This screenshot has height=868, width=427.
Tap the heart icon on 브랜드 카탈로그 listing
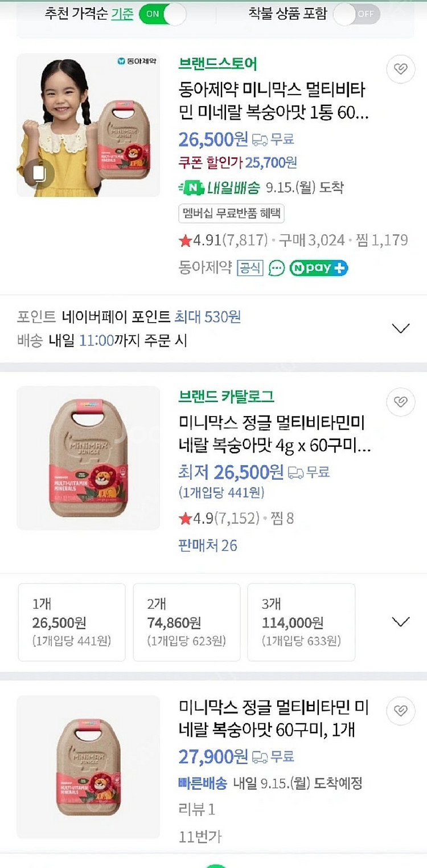[x=401, y=402]
